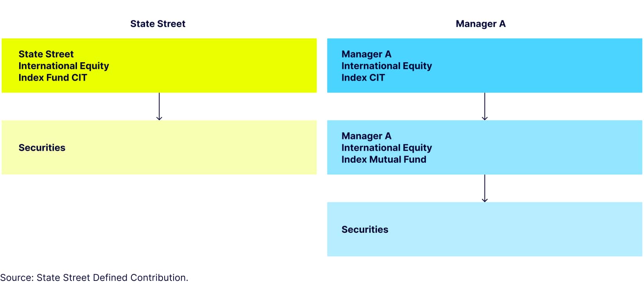Click "International Equity" text in the mutual fund box
The image size is (644, 302).
(386, 147)
